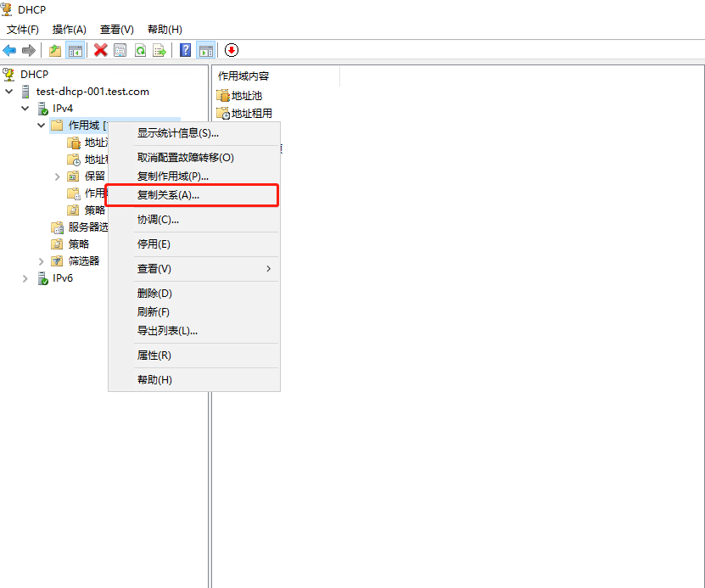
Task: Click the 筛选器 filter icon in tree
Action: click(57, 260)
